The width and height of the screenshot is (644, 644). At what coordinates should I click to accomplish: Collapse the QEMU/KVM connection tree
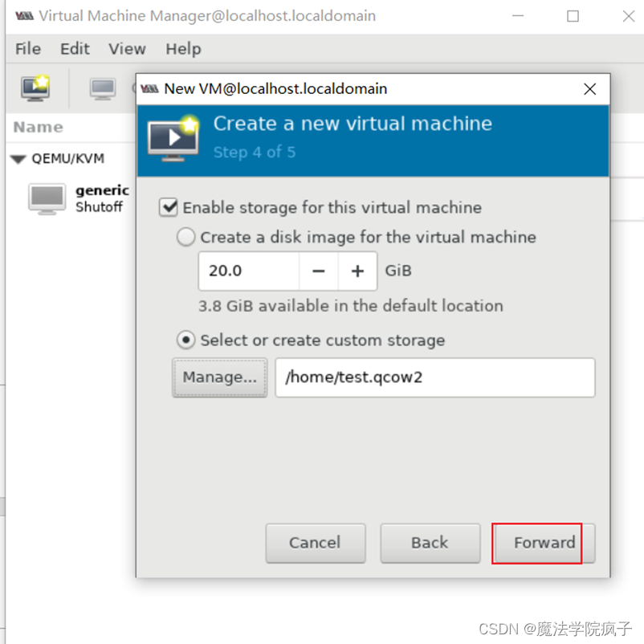18,159
